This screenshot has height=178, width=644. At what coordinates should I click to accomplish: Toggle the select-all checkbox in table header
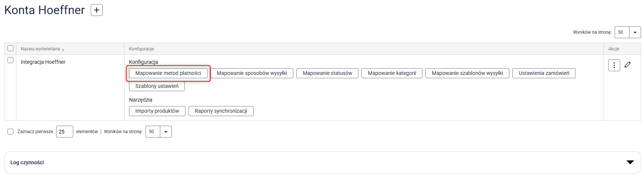pyautogui.click(x=10, y=48)
